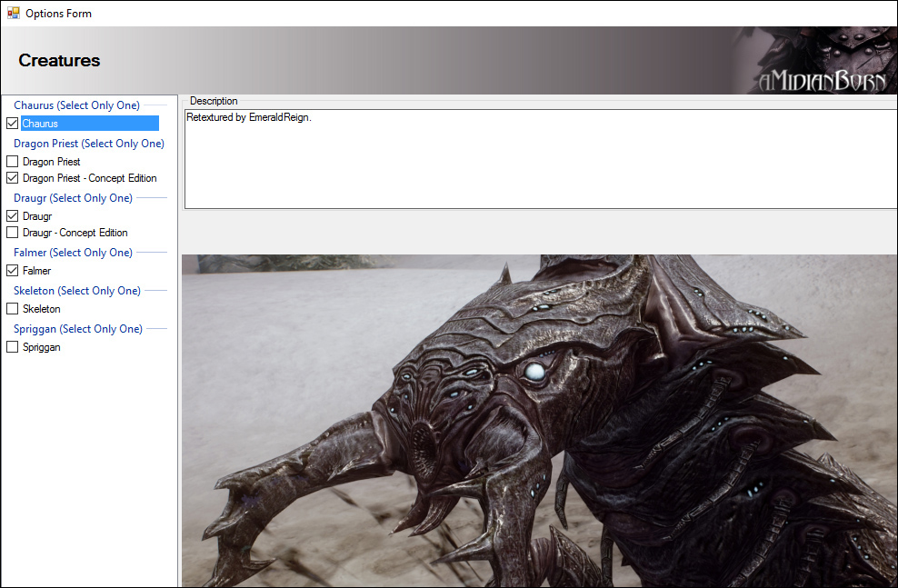Tick the Spriggan checkbox
Screen dimensions: 898x588
(12, 347)
